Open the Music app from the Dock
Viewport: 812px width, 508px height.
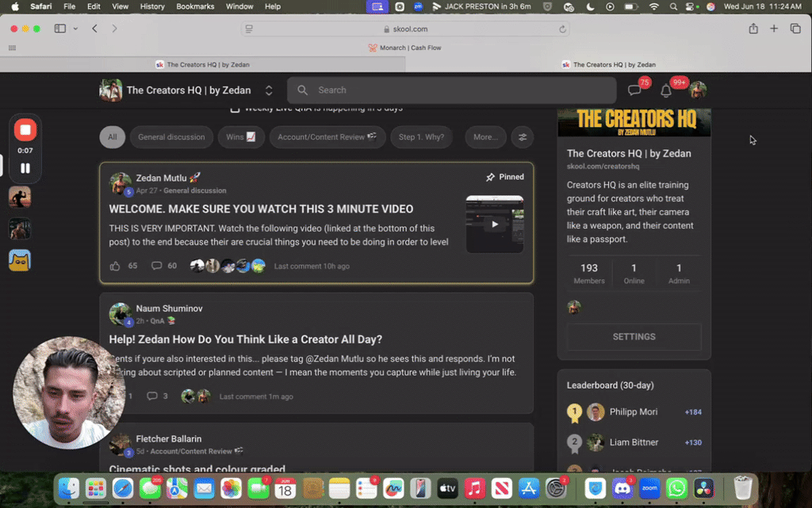[x=474, y=488]
